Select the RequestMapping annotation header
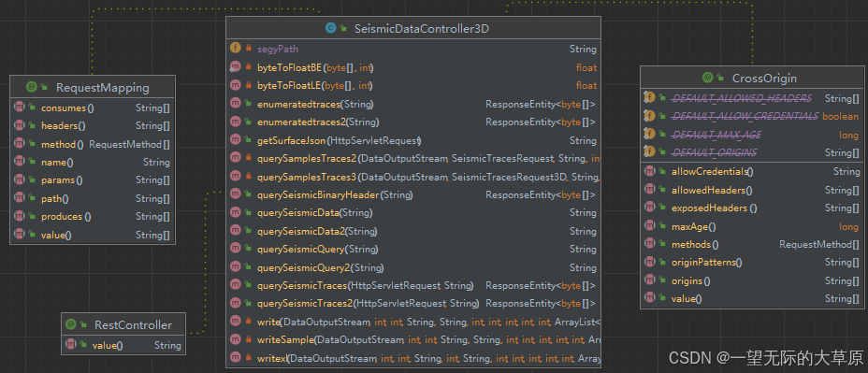This screenshot has width=868, height=373. pos(93,88)
